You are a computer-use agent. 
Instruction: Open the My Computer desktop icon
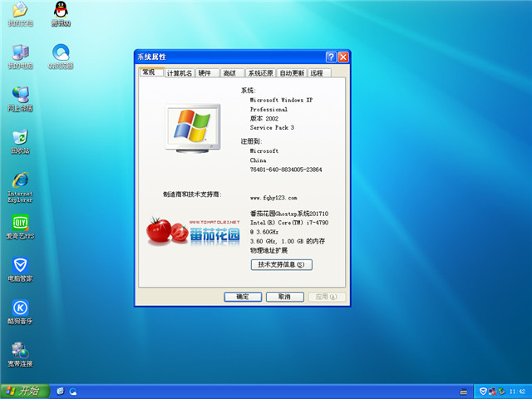(x=20, y=57)
